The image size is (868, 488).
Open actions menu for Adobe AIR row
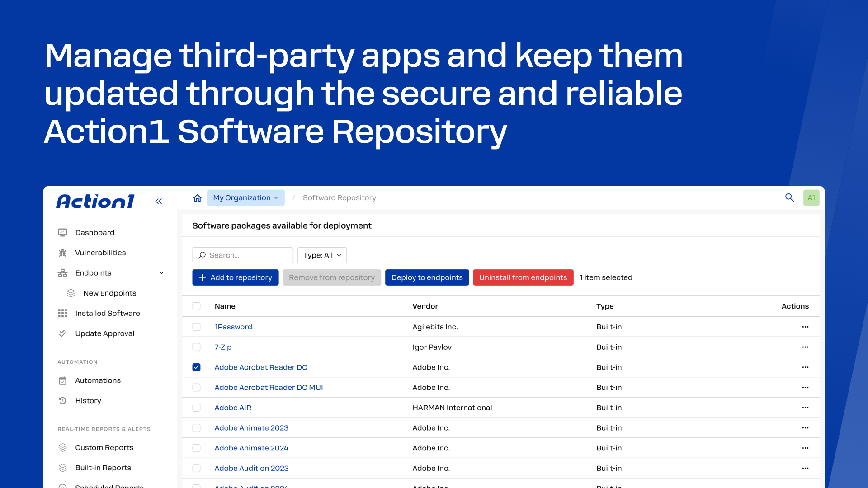click(x=805, y=408)
